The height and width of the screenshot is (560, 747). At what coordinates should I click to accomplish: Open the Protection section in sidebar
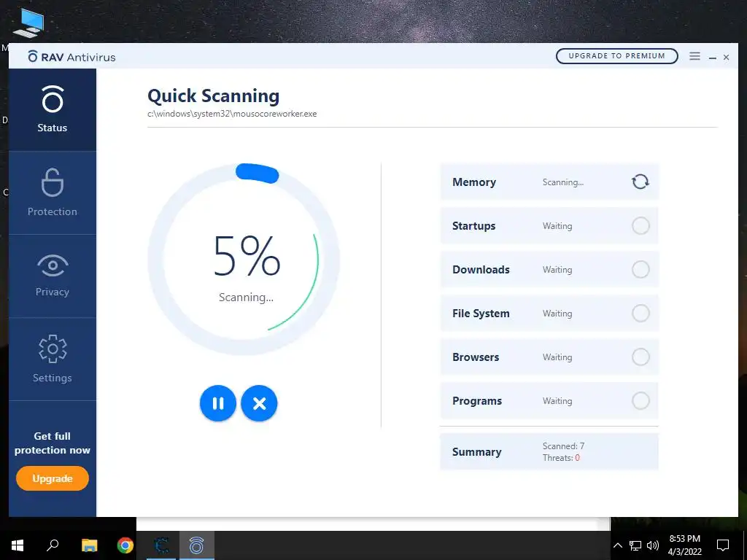point(53,192)
